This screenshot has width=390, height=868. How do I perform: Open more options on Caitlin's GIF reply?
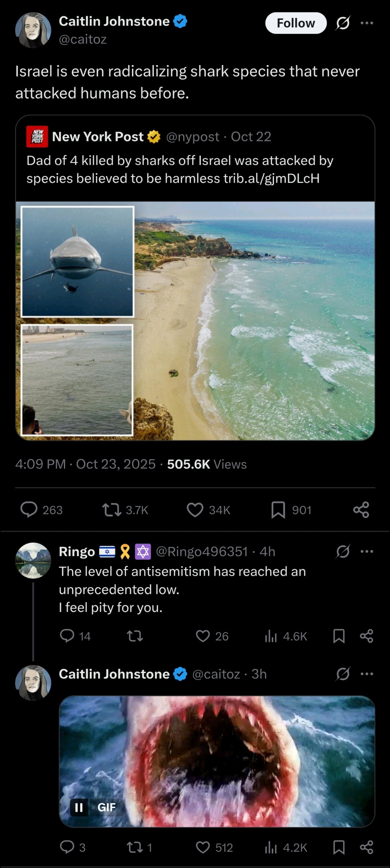pos(367,674)
